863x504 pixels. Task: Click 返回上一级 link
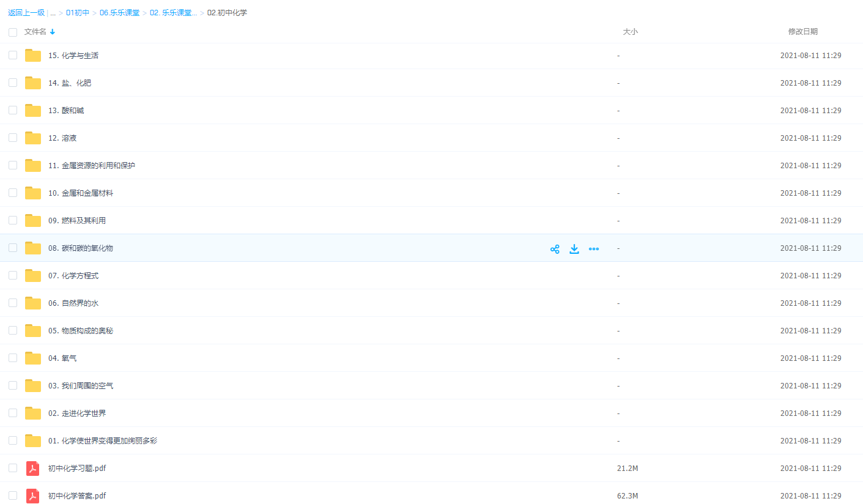[x=26, y=13]
